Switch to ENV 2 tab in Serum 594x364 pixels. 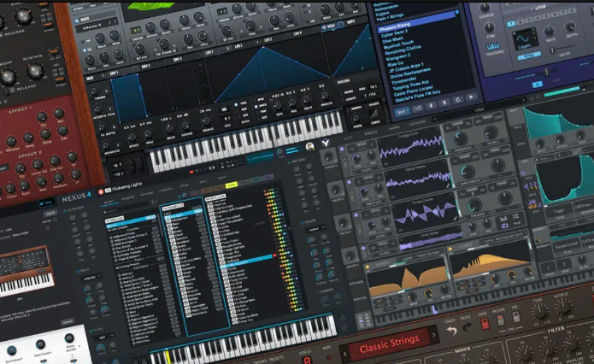point(146,66)
